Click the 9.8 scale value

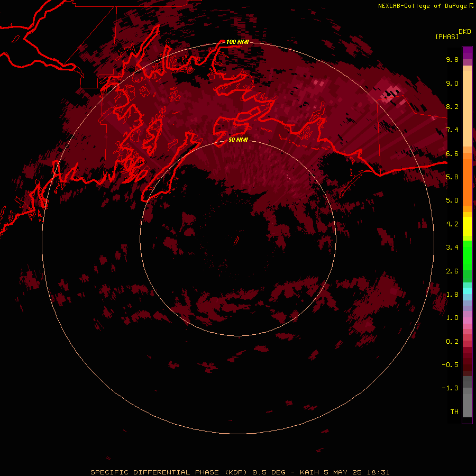[x=452, y=59]
